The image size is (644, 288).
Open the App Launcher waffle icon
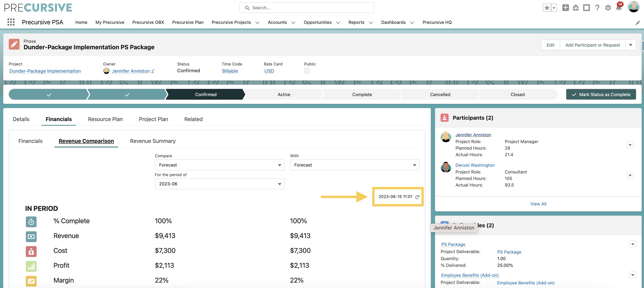11,22
